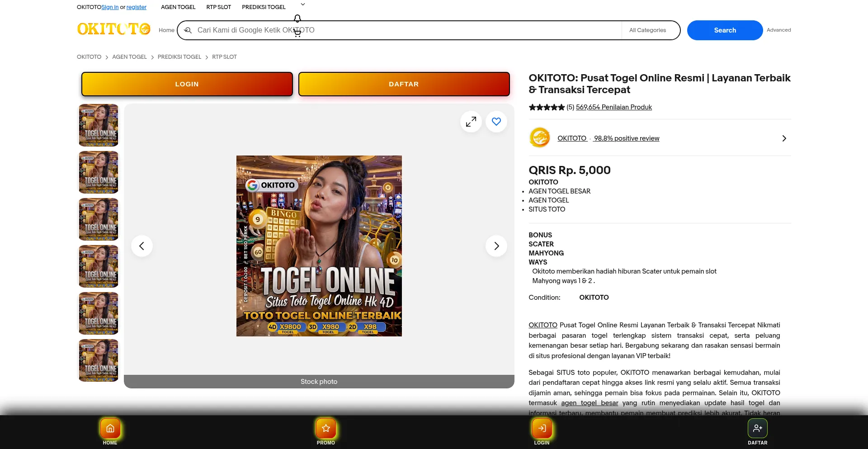This screenshot has height=449, width=868.
Task: Click the OKITOTO logo in the header
Action: [x=114, y=29]
